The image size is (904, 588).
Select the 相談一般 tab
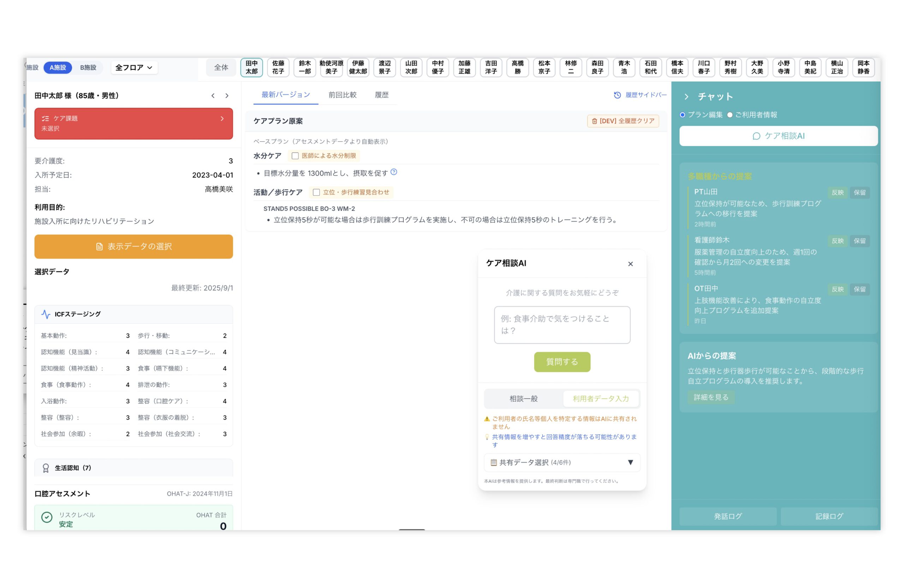click(x=524, y=399)
